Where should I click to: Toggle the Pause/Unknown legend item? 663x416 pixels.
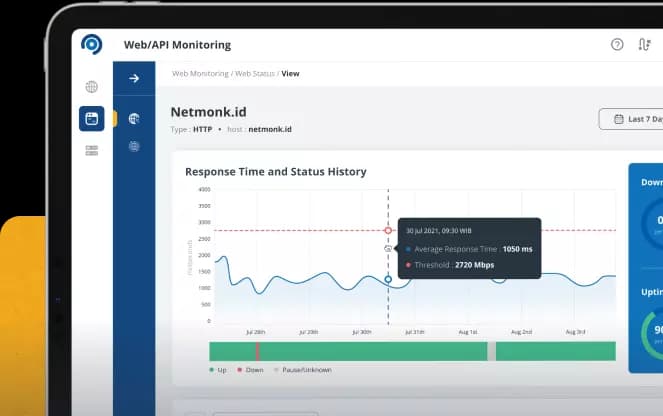[x=302, y=370]
